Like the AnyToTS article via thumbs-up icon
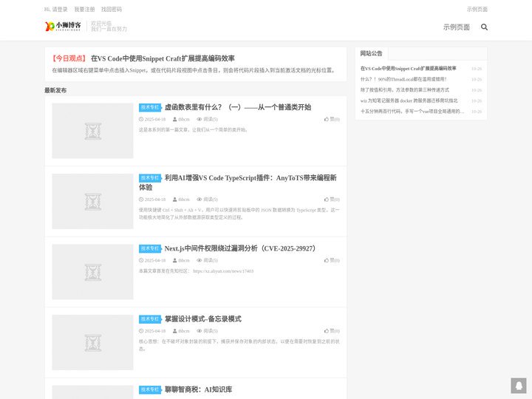 click(x=327, y=199)
